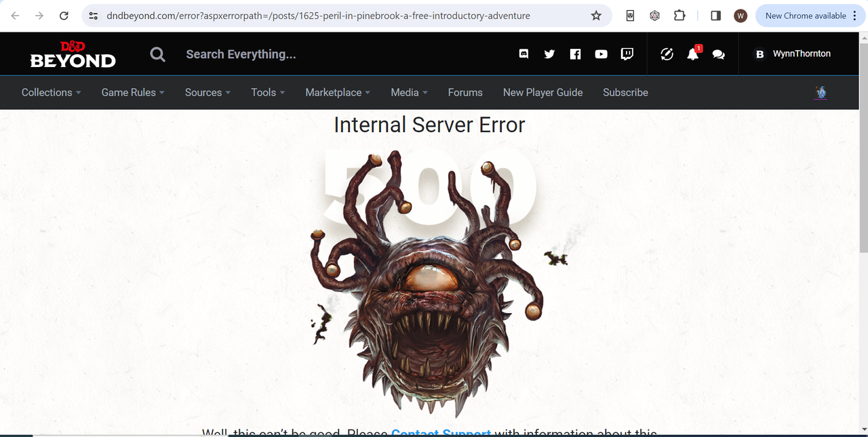868x437 pixels.
Task: View notifications bell with badge
Action: coord(693,54)
